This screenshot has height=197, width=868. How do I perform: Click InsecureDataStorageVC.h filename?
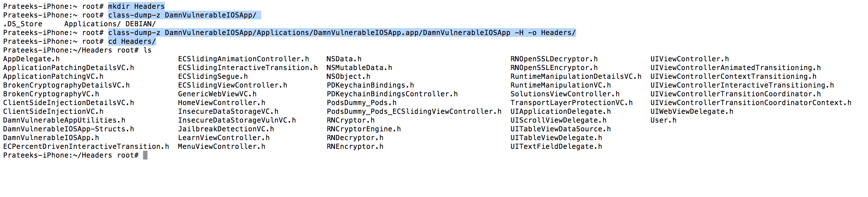[x=228, y=112]
